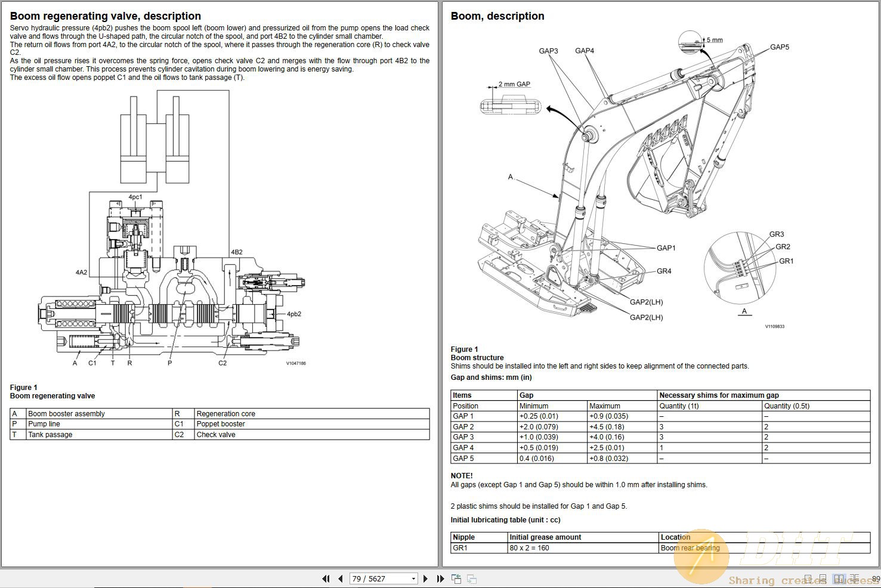Click the GAP5 label on boom drawing
Viewport: 881px width, 588px height.
[780, 47]
